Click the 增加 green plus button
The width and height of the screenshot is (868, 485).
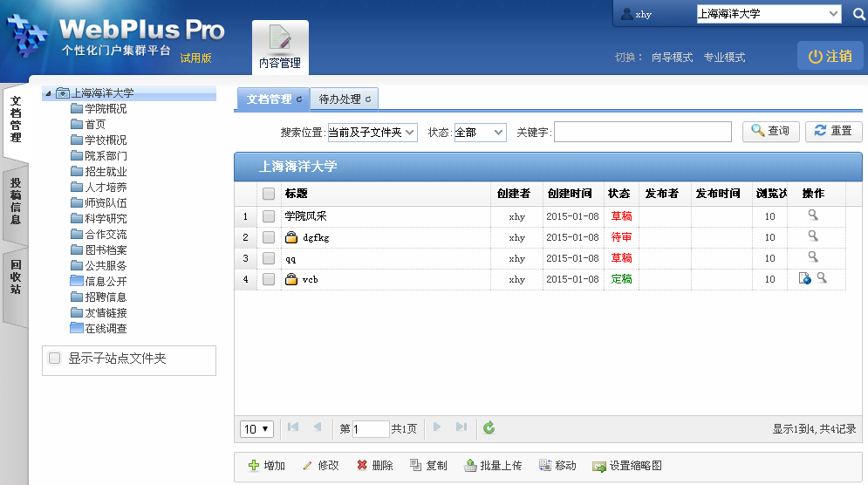[x=254, y=466]
